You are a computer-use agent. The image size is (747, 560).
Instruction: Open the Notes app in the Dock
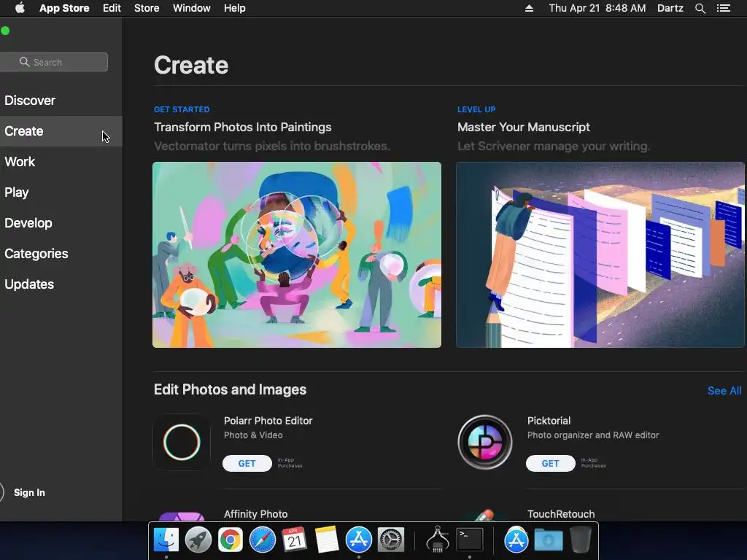click(x=326, y=540)
